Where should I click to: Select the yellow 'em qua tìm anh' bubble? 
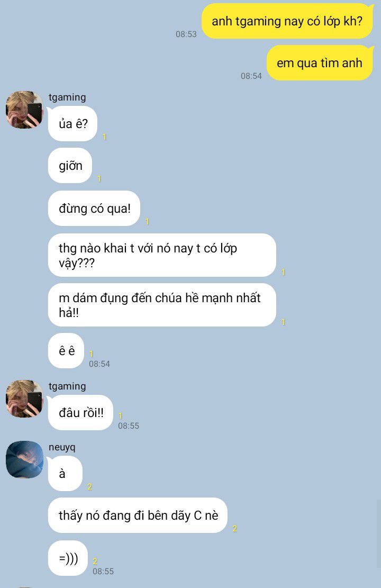click(x=320, y=63)
